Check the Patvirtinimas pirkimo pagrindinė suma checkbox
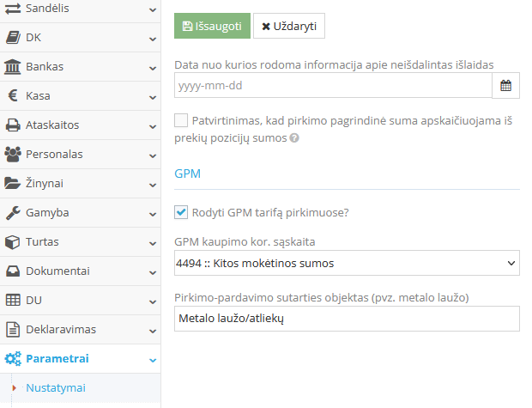The width and height of the screenshot is (532, 408). coord(181,120)
